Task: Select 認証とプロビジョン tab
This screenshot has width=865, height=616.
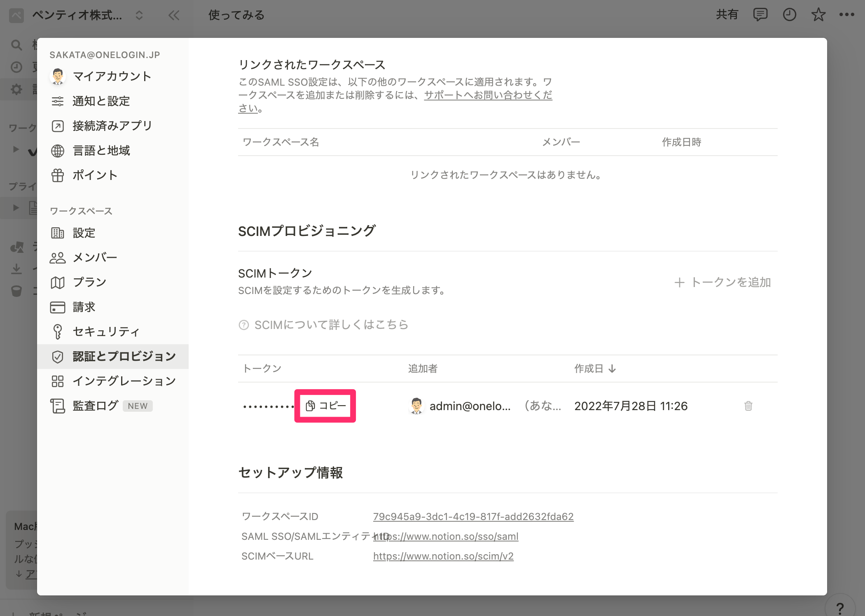Action: (112, 357)
